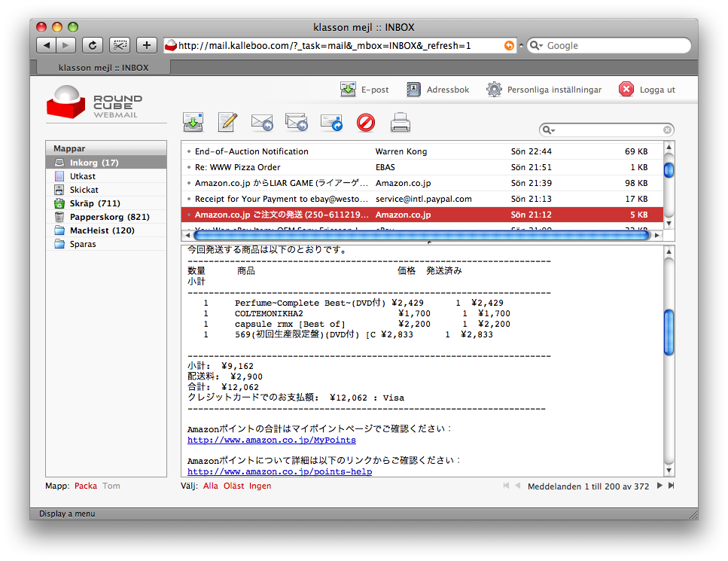The height and width of the screenshot is (561, 728).
Task: Click Tom under the folder list
Action: coord(111,486)
